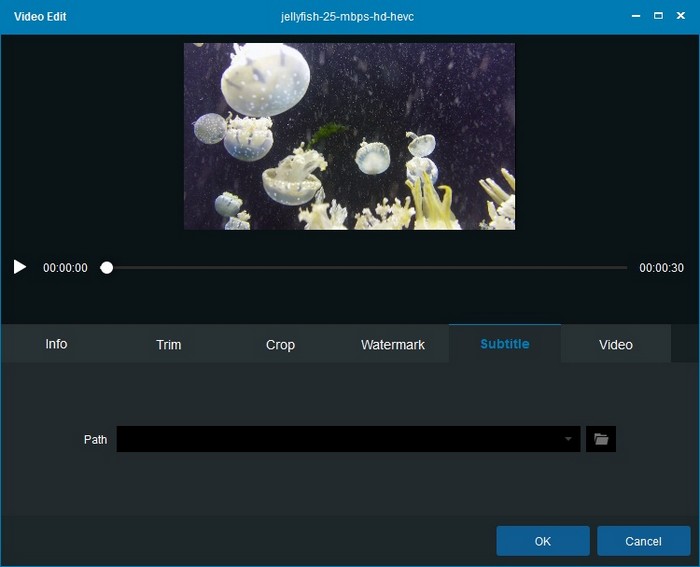The height and width of the screenshot is (567, 700).
Task: Switch to the Info tab
Action: point(56,344)
